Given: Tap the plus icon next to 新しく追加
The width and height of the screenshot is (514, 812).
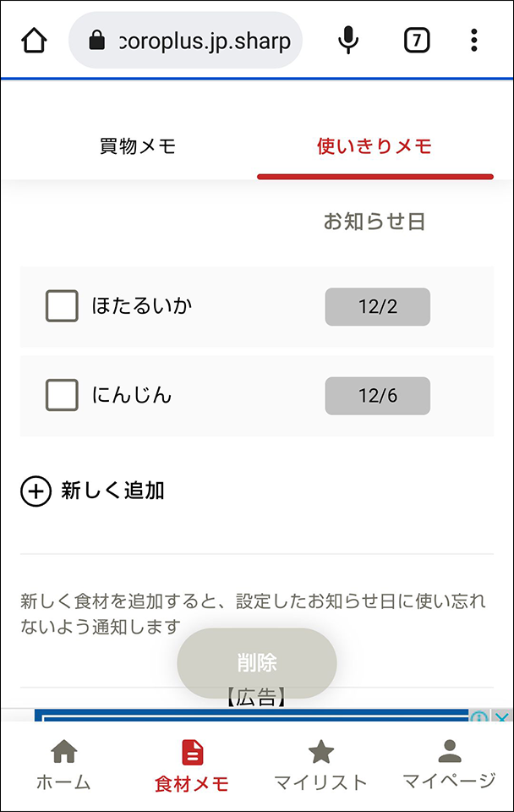Looking at the screenshot, I should (36, 490).
